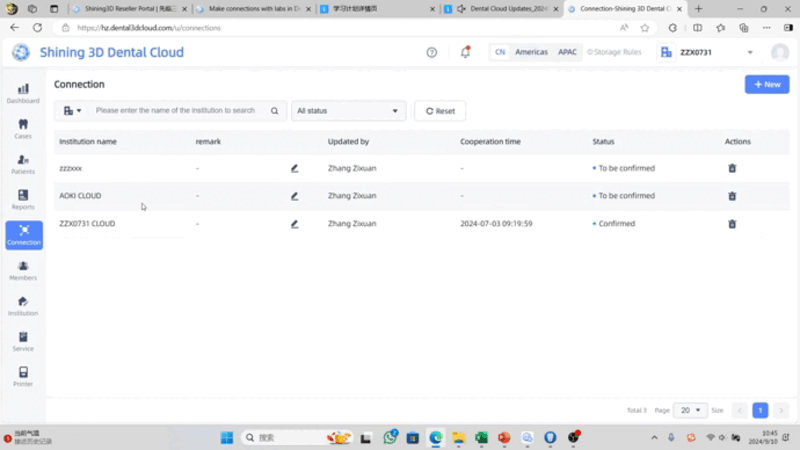The image size is (800, 450).
Task: Go to next page arrow
Action: [x=781, y=410]
